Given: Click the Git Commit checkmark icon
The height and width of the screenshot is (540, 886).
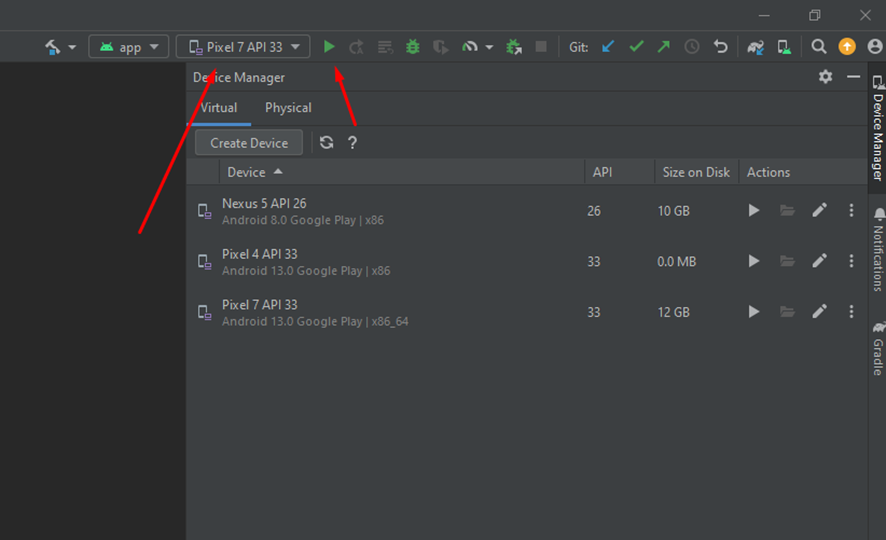Looking at the screenshot, I should [x=636, y=46].
